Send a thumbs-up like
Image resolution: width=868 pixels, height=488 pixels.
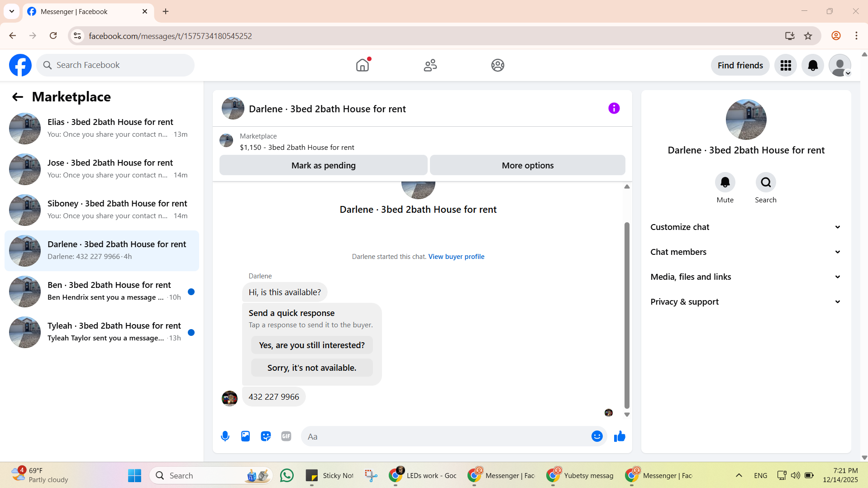coord(620,436)
